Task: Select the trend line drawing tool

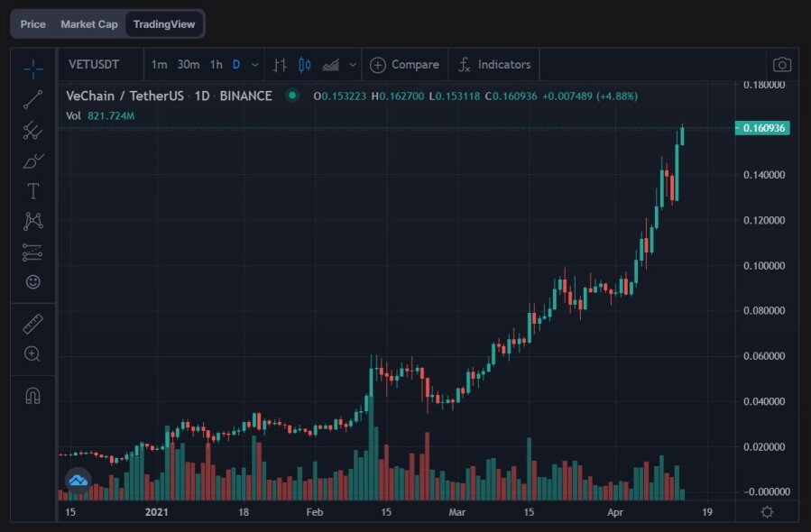Action: point(32,100)
